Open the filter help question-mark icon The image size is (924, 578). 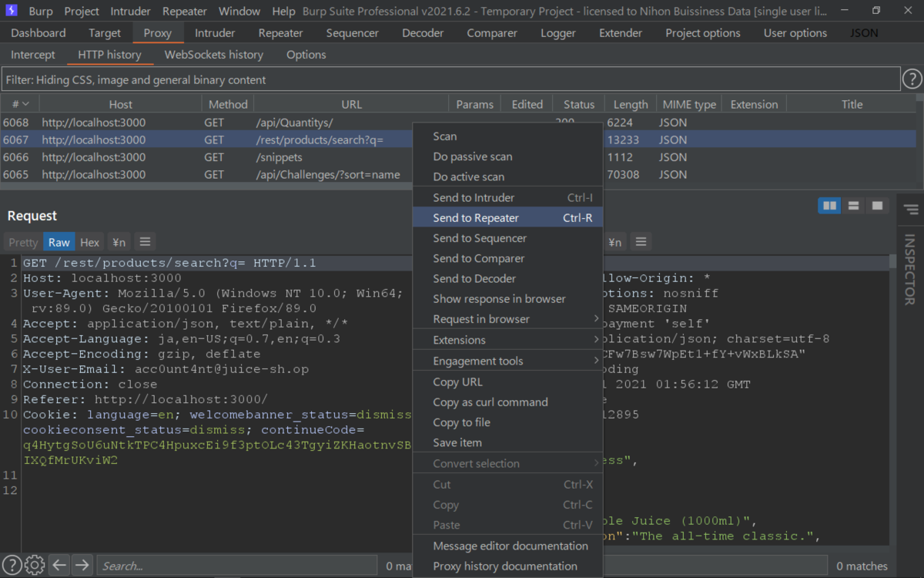(x=912, y=79)
